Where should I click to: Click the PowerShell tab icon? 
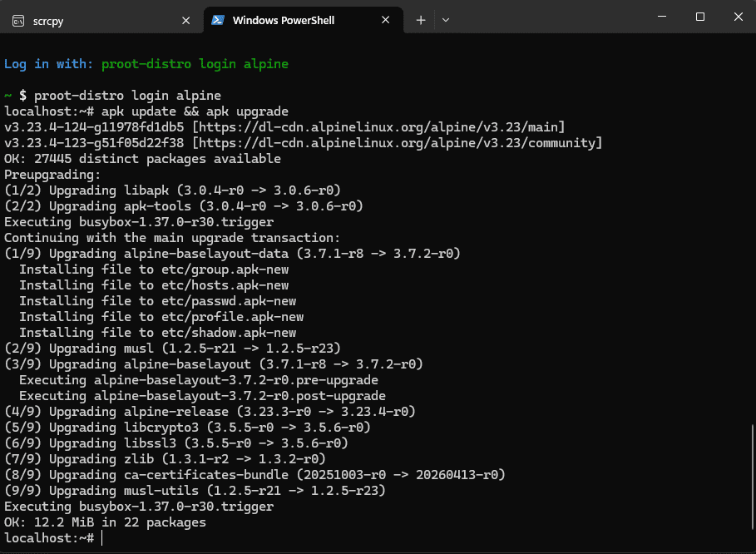218,20
